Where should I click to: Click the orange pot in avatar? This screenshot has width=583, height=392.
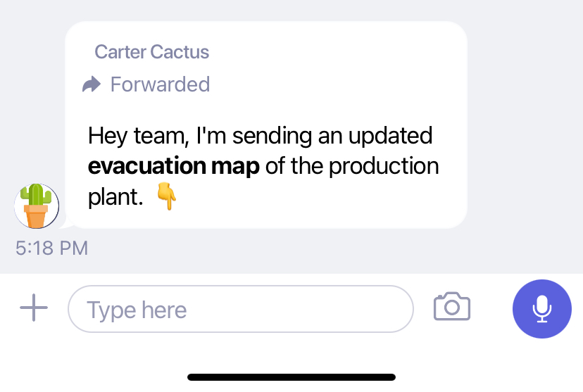[36, 215]
